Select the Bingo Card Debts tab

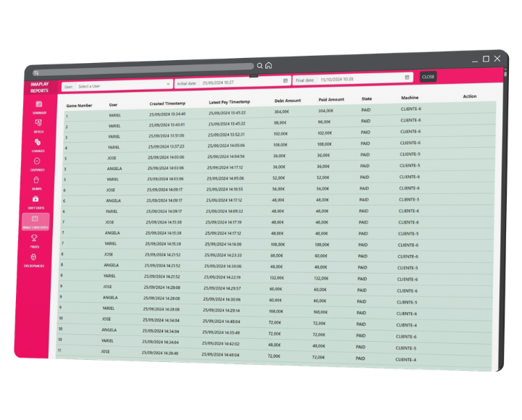[x=35, y=222]
